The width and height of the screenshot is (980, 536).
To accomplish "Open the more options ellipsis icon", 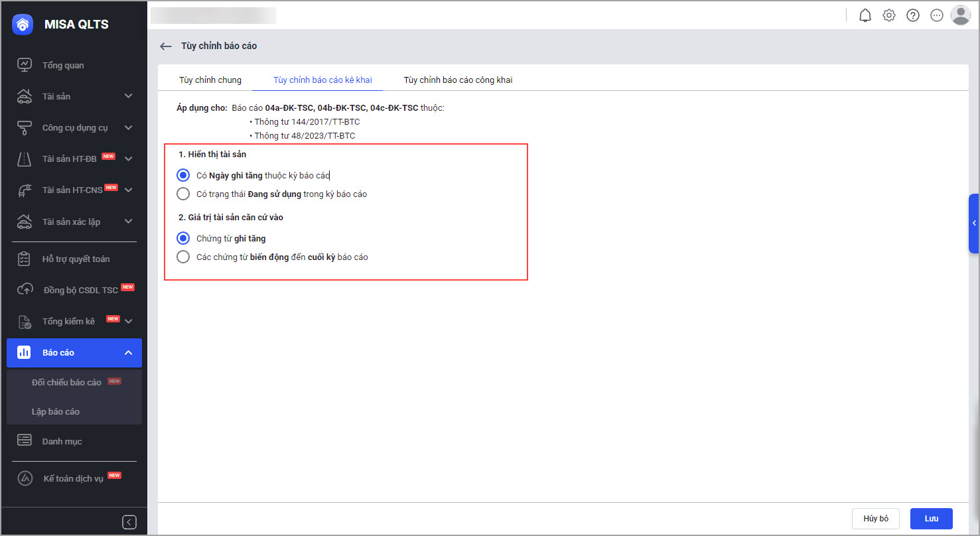I will (x=937, y=15).
